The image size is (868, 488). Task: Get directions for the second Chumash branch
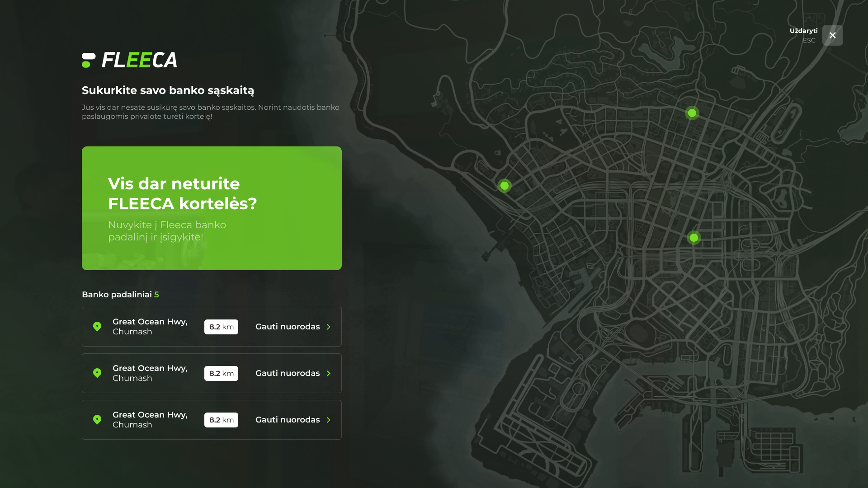tap(288, 373)
